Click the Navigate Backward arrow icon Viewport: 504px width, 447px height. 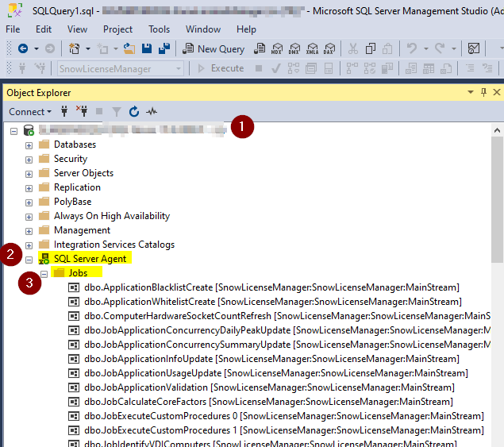pos(23,48)
